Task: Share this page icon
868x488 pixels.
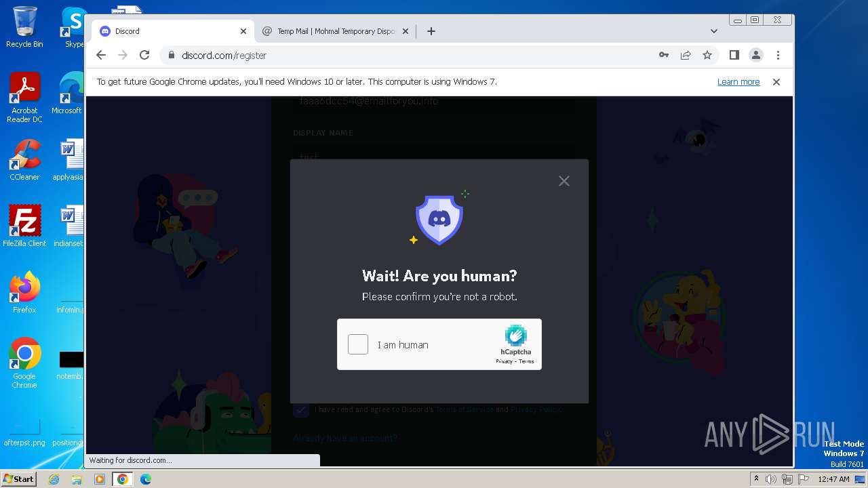Action: click(686, 55)
